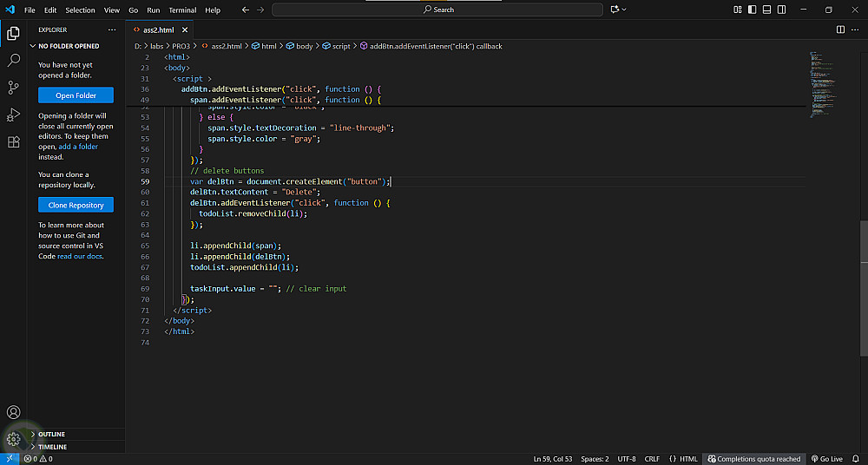Open the Source Control view

(x=13, y=88)
